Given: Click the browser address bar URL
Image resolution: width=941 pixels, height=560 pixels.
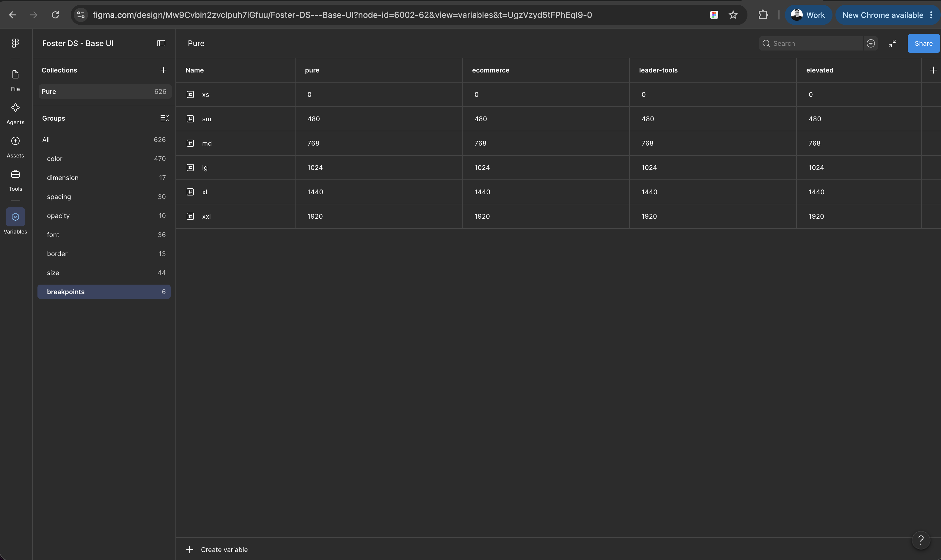Looking at the screenshot, I should coord(342,15).
